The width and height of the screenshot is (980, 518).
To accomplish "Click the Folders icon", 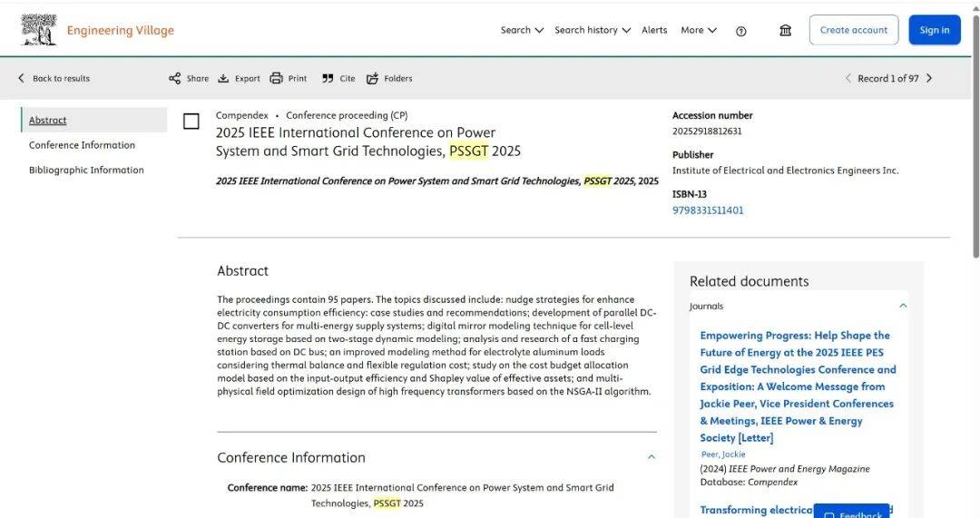I will (373, 78).
